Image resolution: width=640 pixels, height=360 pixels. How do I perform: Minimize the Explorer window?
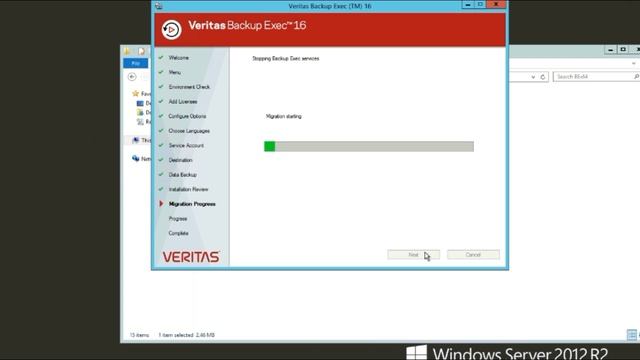pyautogui.click(x=611, y=50)
